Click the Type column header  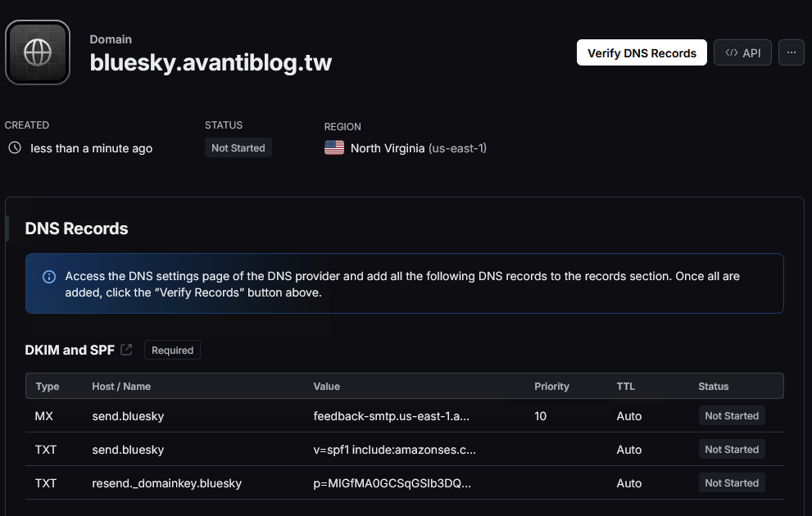tap(48, 387)
